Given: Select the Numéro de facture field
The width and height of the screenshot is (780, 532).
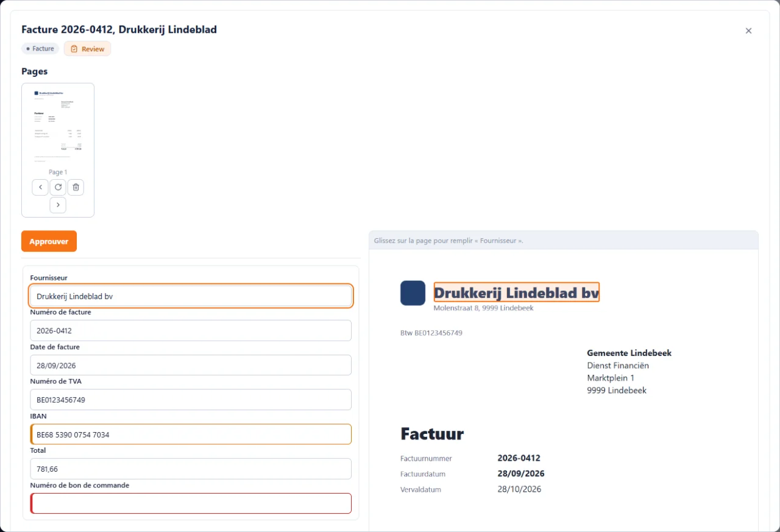Looking at the screenshot, I should pos(191,331).
